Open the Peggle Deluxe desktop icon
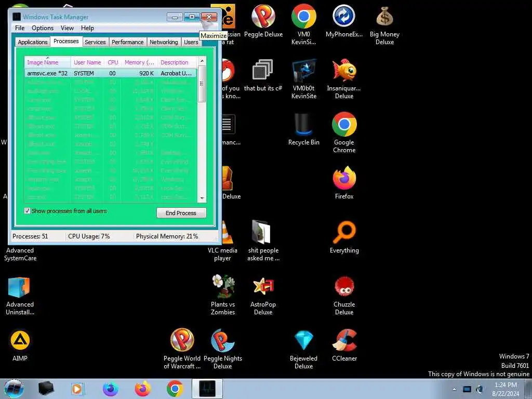 263,21
